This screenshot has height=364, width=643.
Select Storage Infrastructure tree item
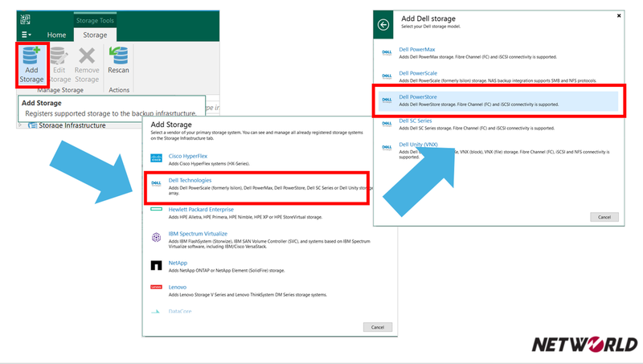tap(72, 125)
